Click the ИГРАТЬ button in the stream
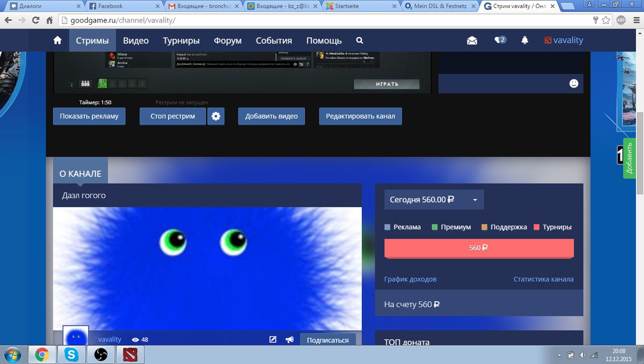The height and width of the screenshot is (364, 644). coord(387,84)
